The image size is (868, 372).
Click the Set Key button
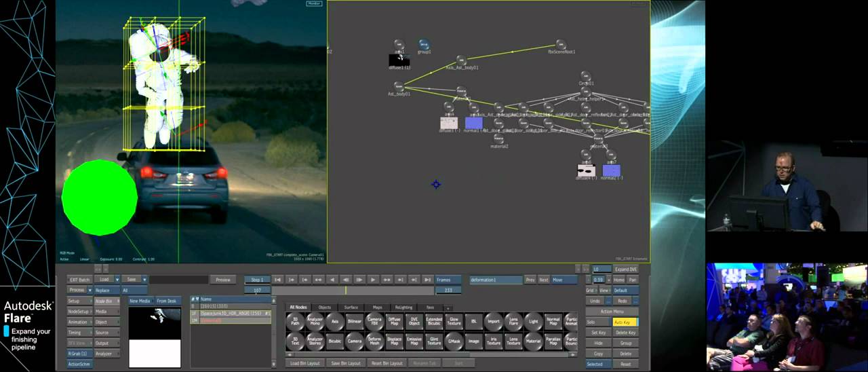point(598,333)
